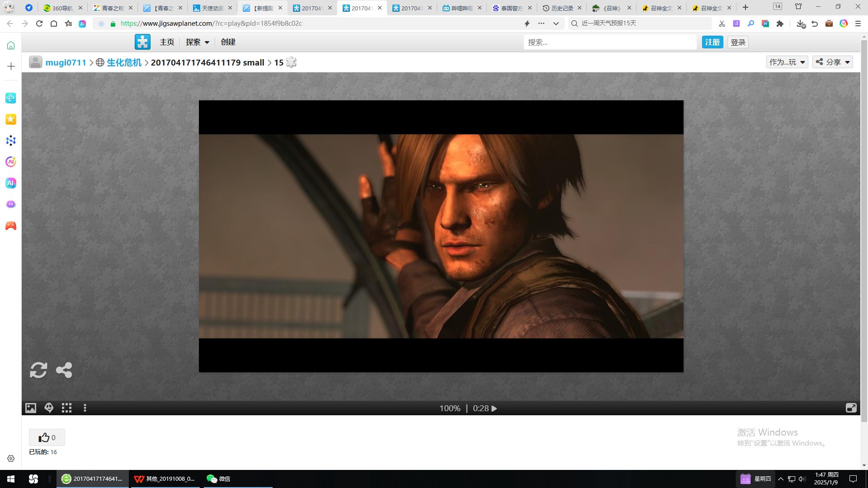Like the puzzle with the thumbs-up button
The height and width of the screenshot is (488, 868).
tap(47, 437)
